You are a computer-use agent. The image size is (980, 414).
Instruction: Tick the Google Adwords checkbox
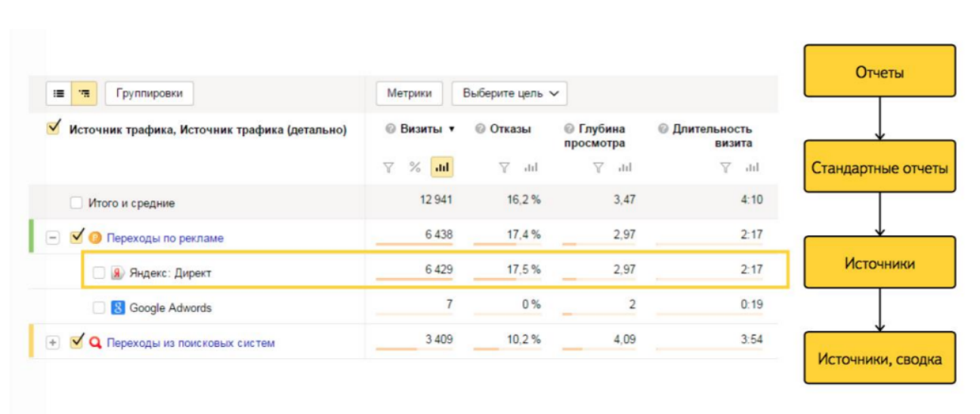98,308
